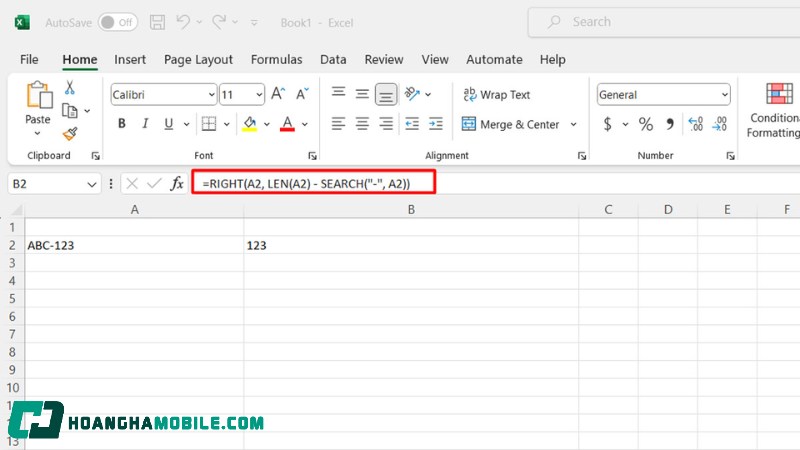
Task: Open the Copy options dropdown arrow
Action: coord(87,111)
